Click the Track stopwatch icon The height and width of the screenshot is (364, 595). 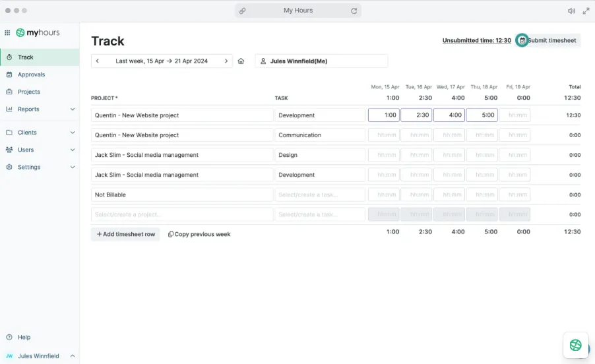[x=9, y=57]
